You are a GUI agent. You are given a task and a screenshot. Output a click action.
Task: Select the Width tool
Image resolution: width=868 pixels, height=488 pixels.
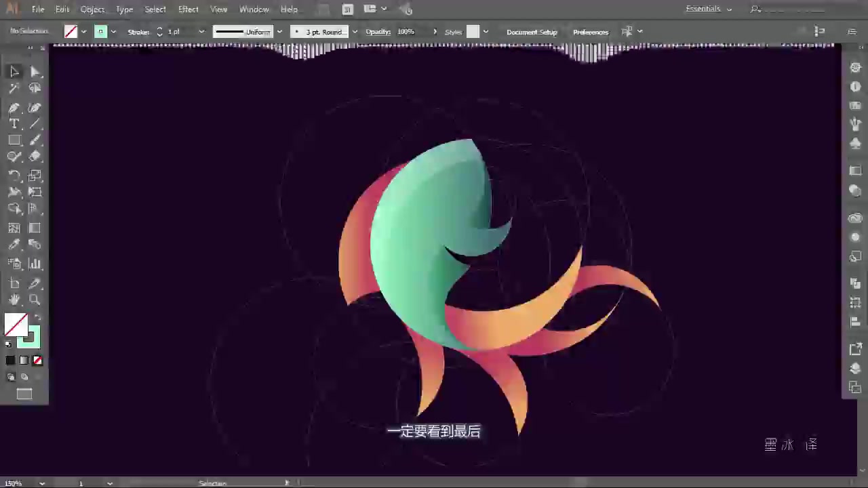tap(14, 192)
